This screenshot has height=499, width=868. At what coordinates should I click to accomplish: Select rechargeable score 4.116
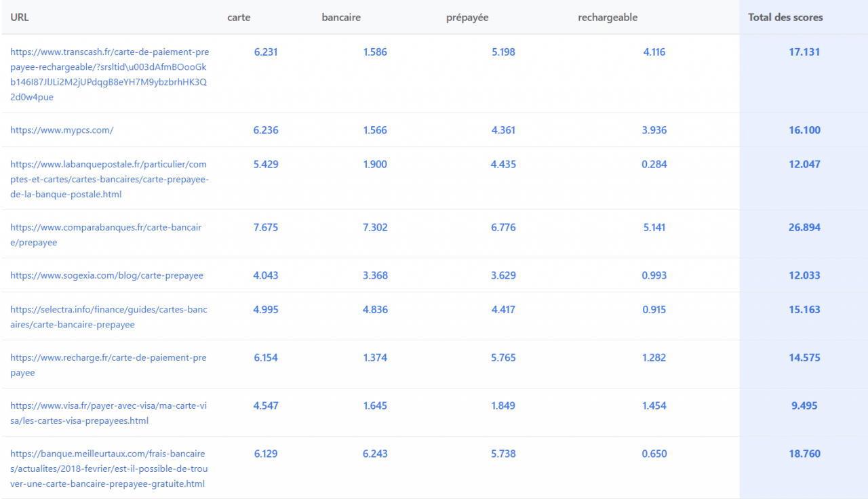[654, 52]
